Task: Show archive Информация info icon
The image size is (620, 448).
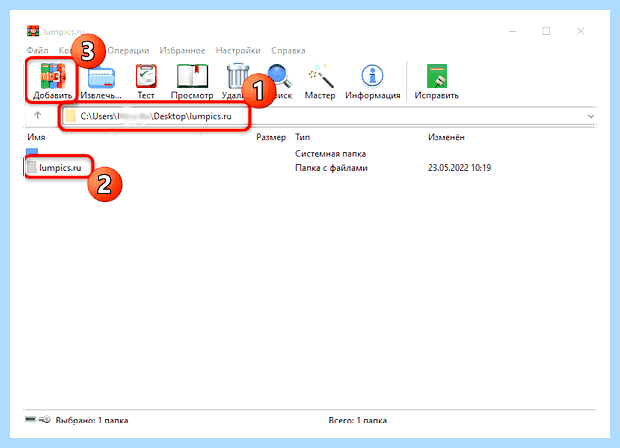Action: pyautogui.click(x=372, y=76)
